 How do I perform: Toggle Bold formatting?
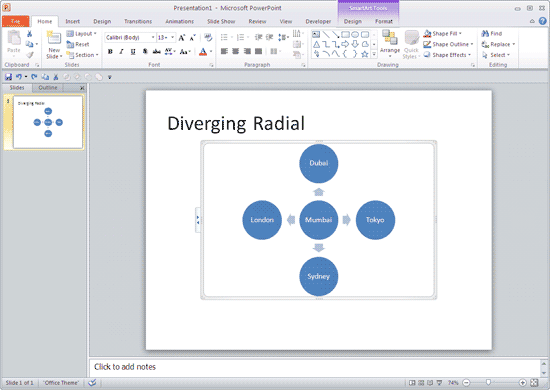(x=110, y=52)
